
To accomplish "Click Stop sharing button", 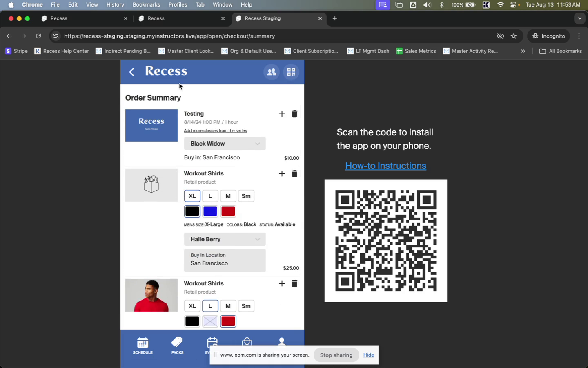I will pos(336,355).
